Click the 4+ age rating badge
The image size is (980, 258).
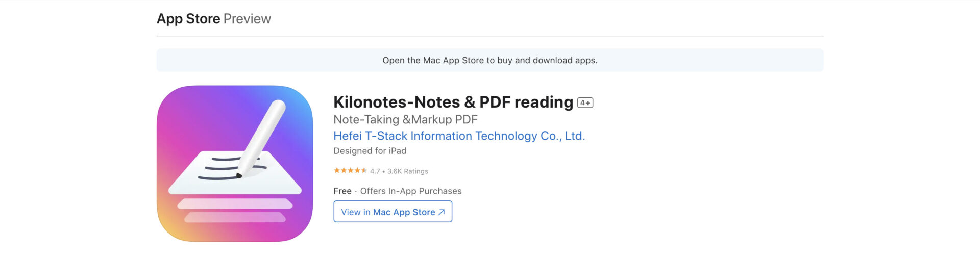(x=585, y=103)
